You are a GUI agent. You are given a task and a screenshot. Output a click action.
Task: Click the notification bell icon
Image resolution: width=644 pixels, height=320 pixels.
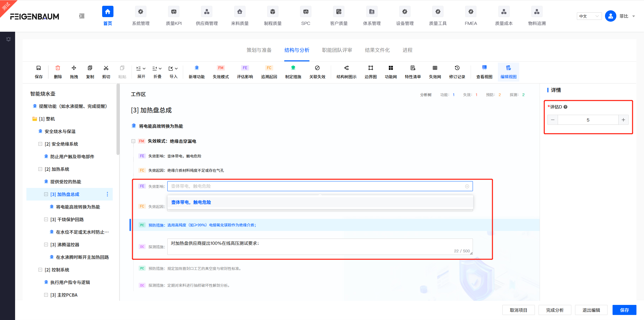8,39
